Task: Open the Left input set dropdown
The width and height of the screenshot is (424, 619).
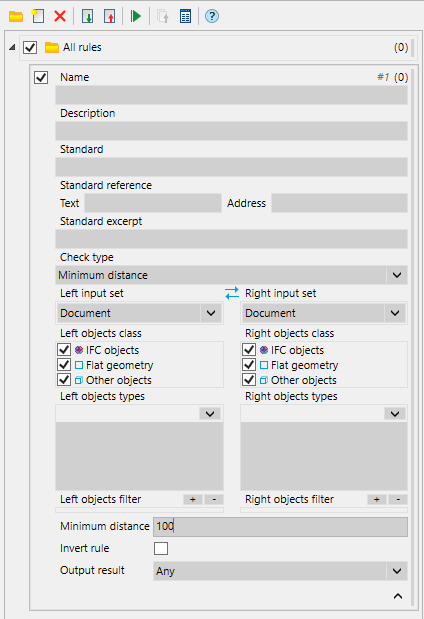Action: tap(211, 313)
